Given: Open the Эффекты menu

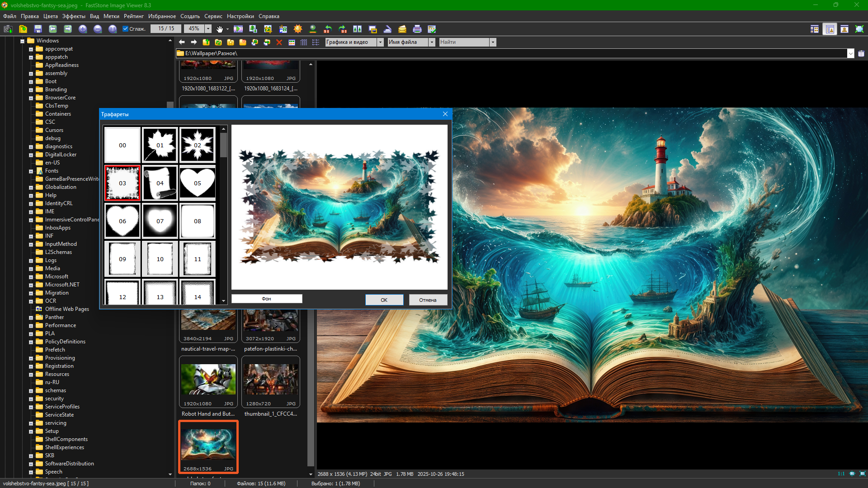Looking at the screenshot, I should [74, 16].
